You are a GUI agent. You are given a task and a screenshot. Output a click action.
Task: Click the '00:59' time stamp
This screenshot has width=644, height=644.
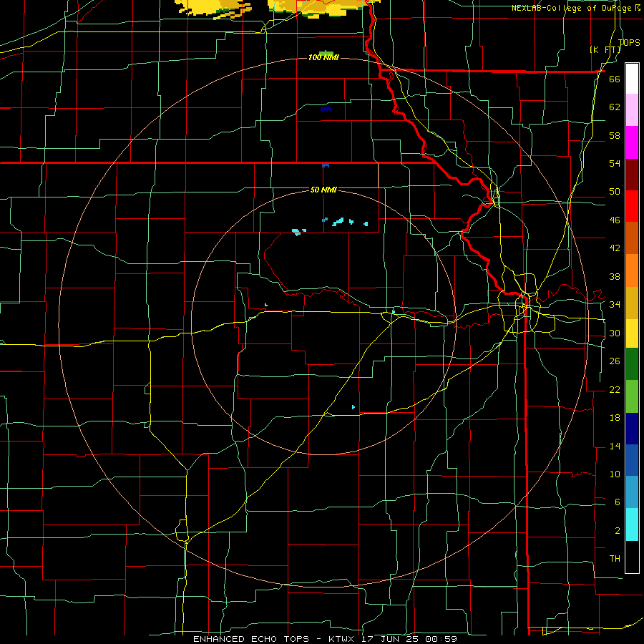tap(442, 639)
